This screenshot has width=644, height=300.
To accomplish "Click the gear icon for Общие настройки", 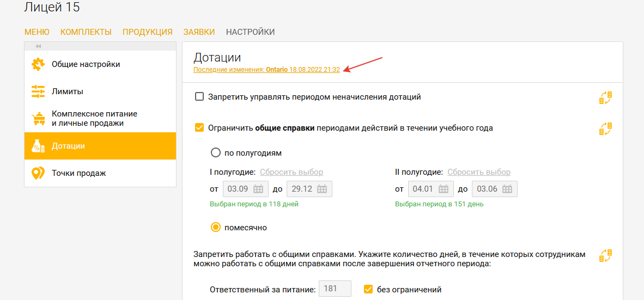I will [x=38, y=64].
